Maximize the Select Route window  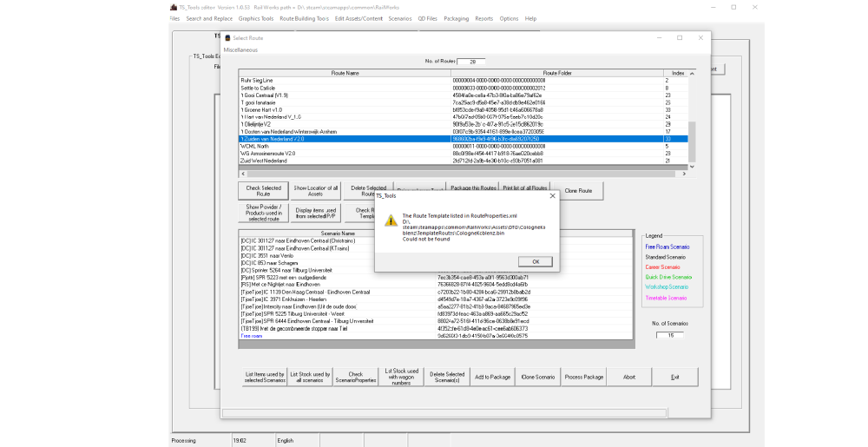point(679,38)
